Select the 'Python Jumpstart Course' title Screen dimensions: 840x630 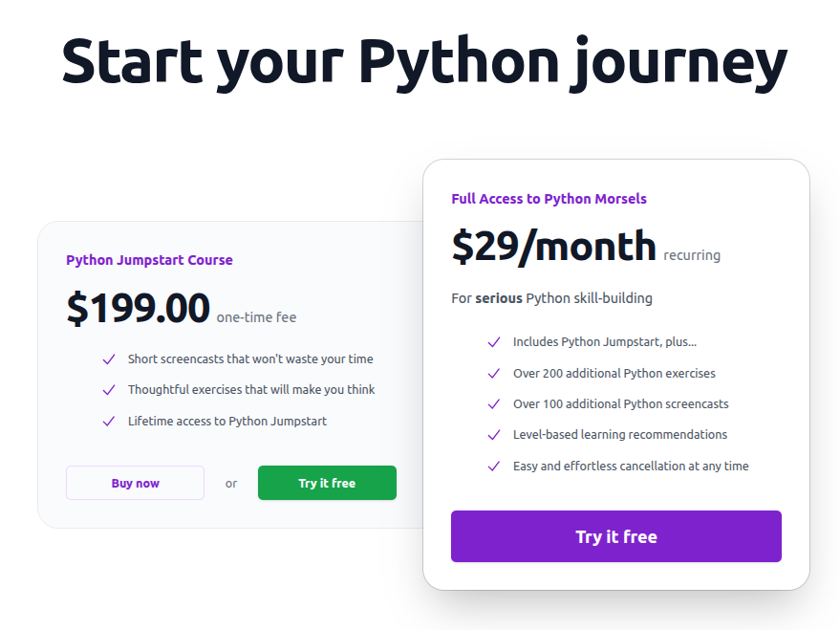(149, 260)
